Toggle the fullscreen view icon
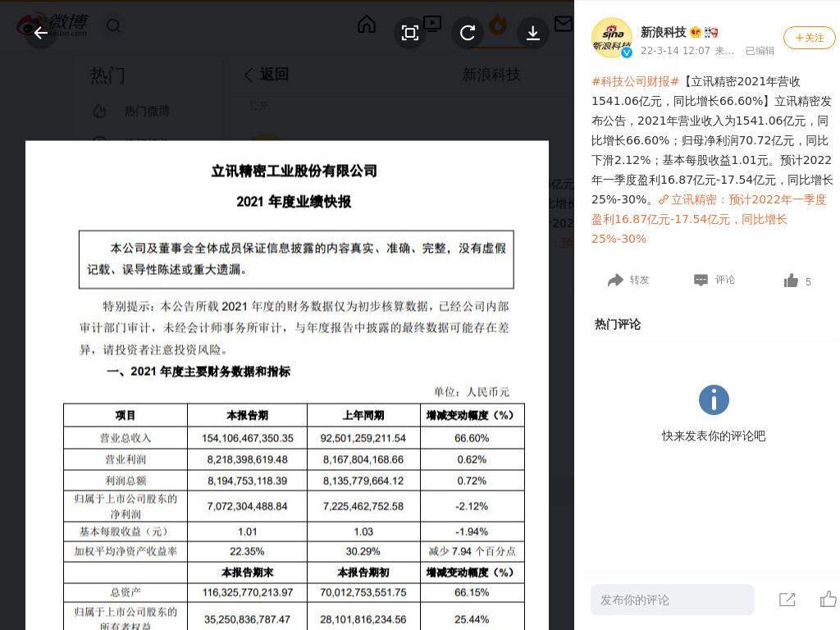The image size is (840, 630). pyautogui.click(x=410, y=33)
